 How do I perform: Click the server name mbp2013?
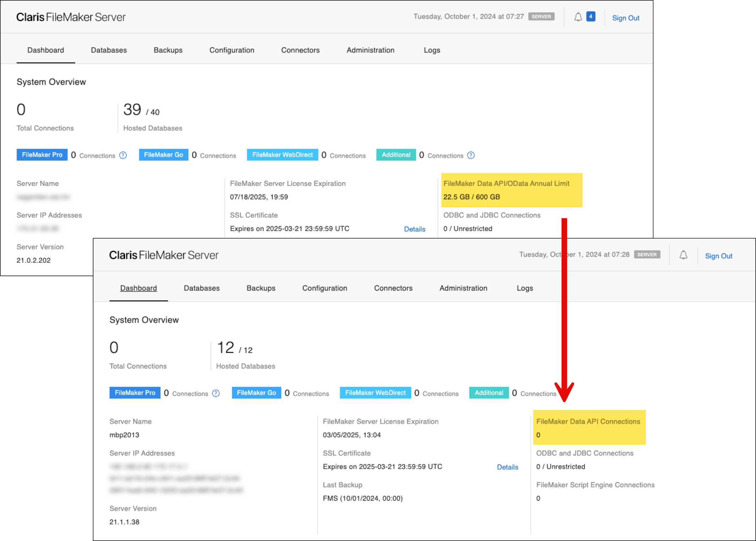coord(124,435)
